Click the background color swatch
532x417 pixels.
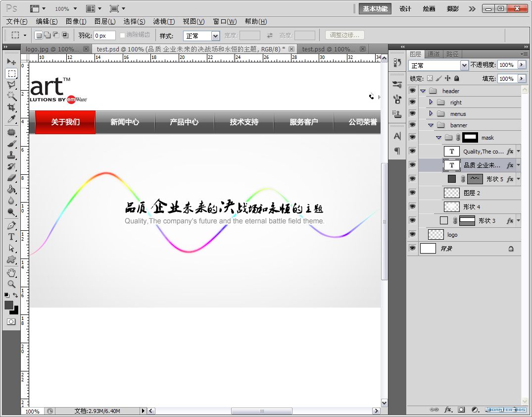click(x=16, y=311)
